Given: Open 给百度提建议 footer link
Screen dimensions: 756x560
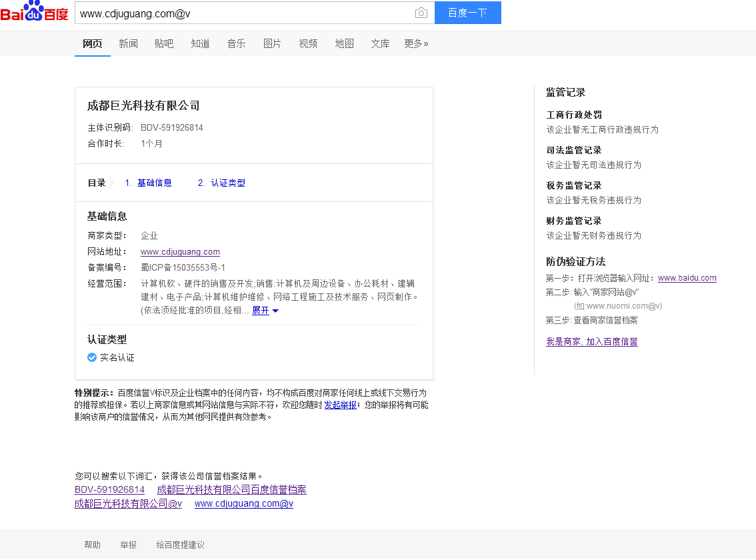Looking at the screenshot, I should [x=180, y=545].
